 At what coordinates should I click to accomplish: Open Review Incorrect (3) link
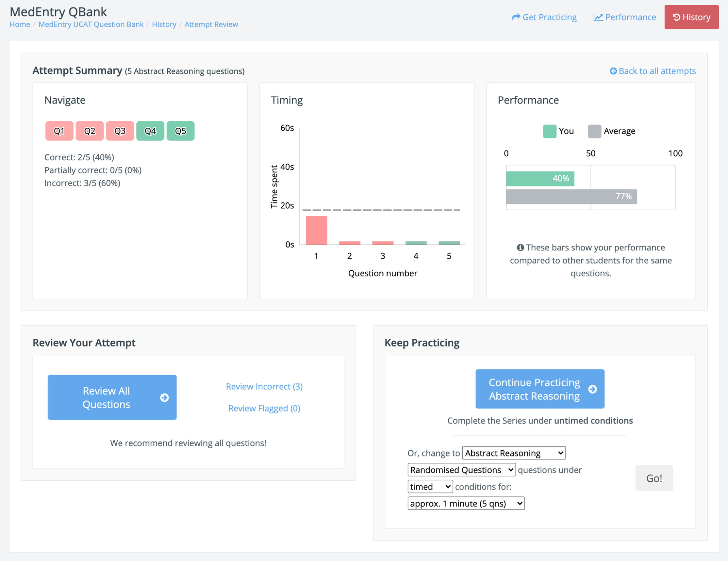pyautogui.click(x=264, y=386)
